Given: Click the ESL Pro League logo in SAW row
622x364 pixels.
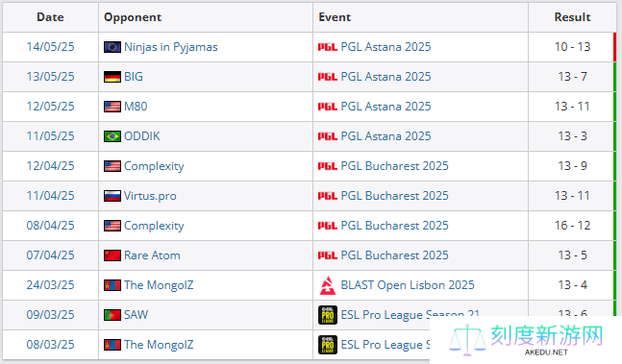Looking at the screenshot, I should 328,315.
